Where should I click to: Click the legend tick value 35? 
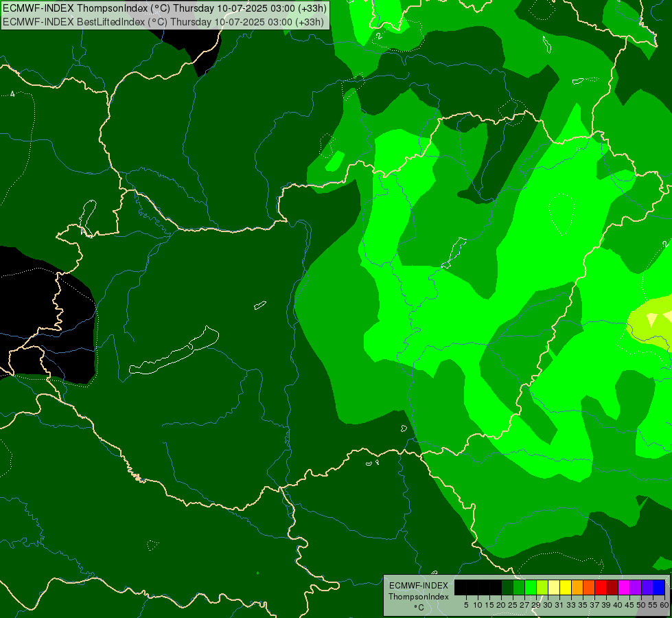(x=583, y=605)
